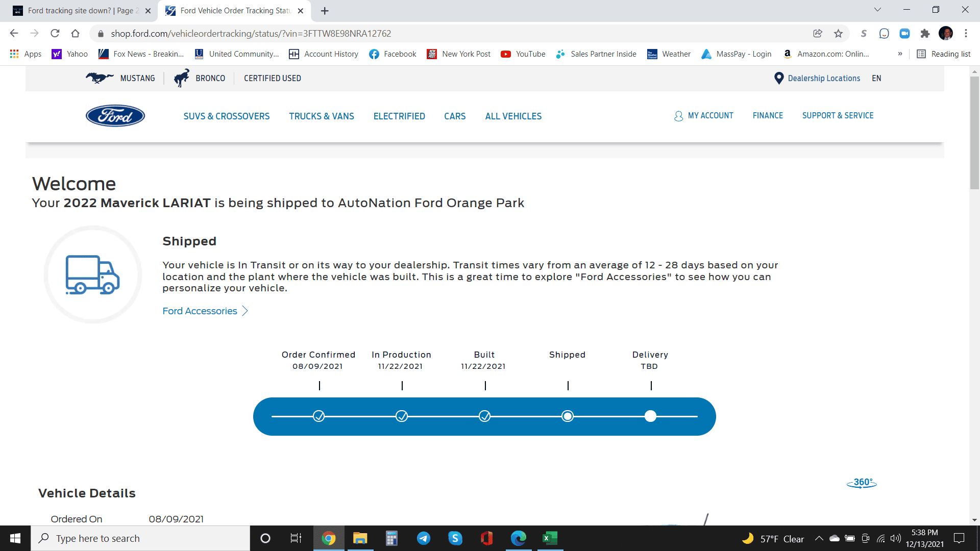The height and width of the screenshot is (551, 980).
Task: Close the Ford Vehicle Order Tracking tab
Action: click(301, 11)
